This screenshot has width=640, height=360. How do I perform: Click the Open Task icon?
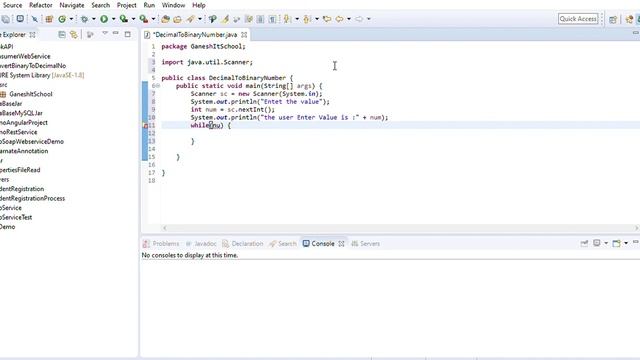[177, 19]
